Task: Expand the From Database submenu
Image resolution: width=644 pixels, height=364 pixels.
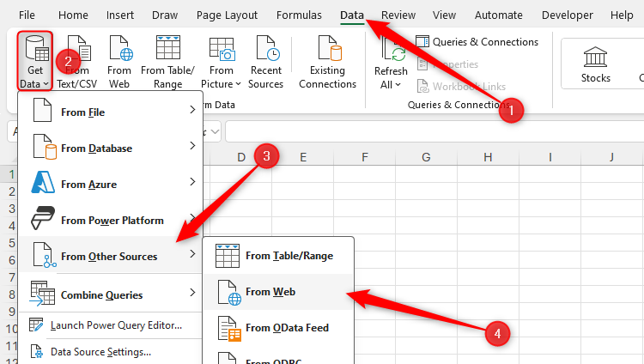Action: (110, 149)
